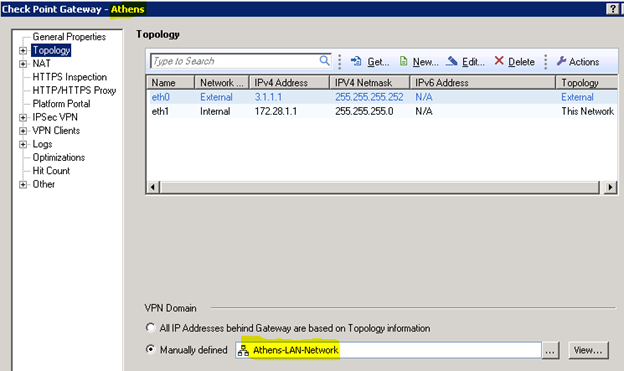Expand the Logs tree node
The height and width of the screenshot is (371, 624).
click(x=23, y=144)
